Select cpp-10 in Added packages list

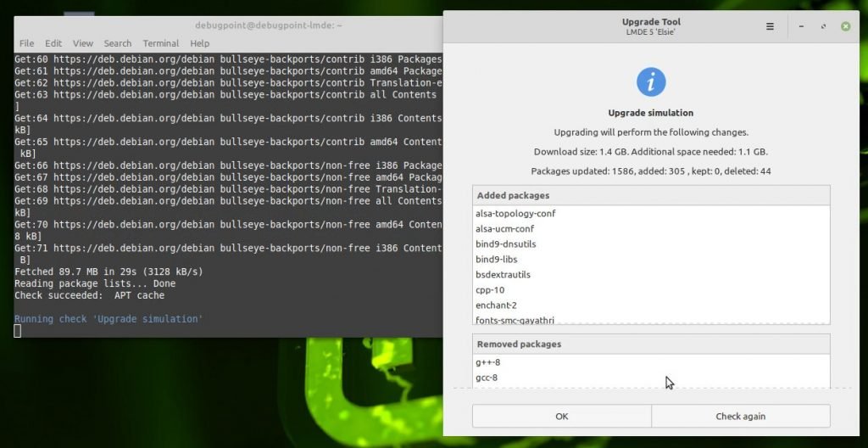click(492, 290)
